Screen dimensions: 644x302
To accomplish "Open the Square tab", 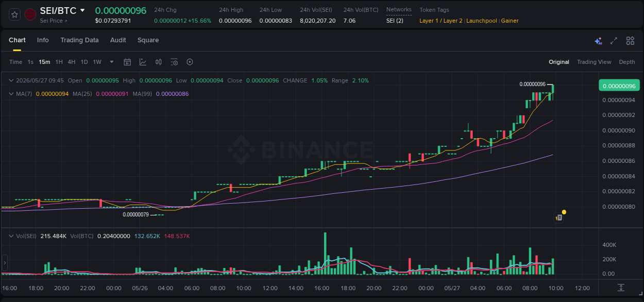I will click(x=148, y=40).
